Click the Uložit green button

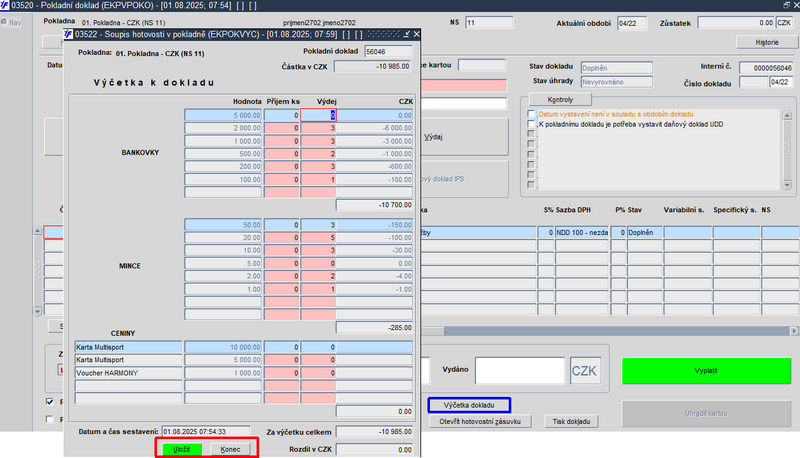coord(182,449)
